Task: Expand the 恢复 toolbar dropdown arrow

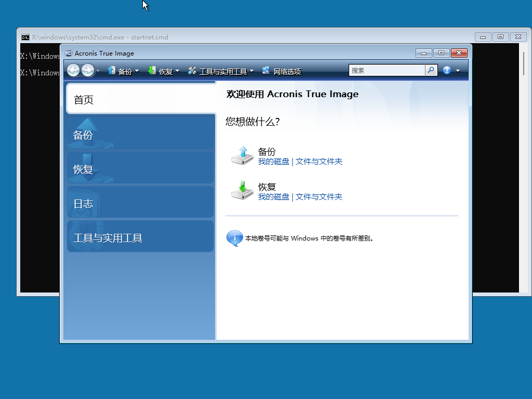Action: click(178, 71)
